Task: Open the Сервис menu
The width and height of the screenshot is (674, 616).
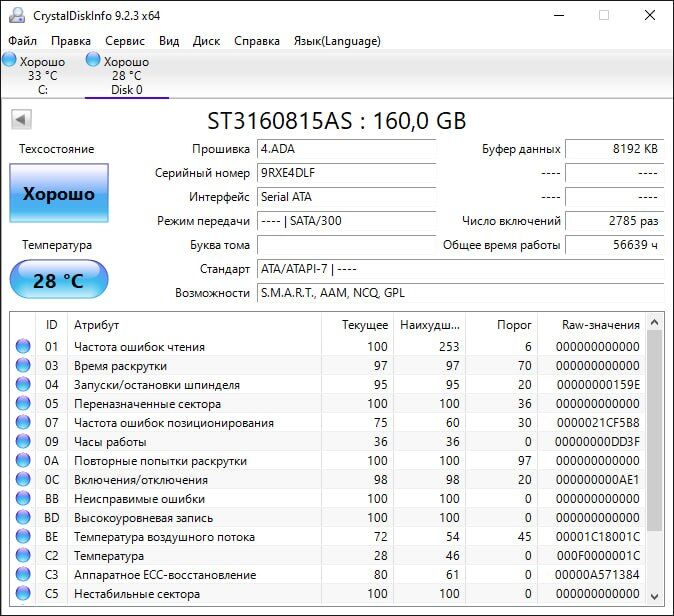Action: (x=125, y=41)
